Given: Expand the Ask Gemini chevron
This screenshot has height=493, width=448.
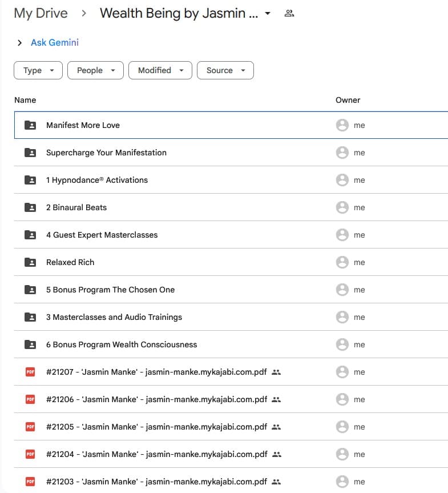Looking at the screenshot, I should (20, 43).
